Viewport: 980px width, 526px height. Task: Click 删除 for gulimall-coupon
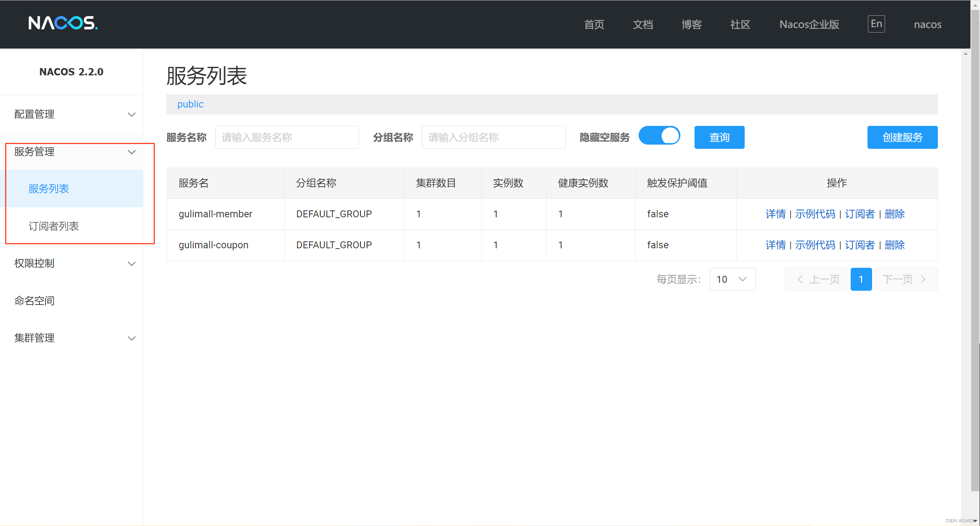pyautogui.click(x=895, y=245)
